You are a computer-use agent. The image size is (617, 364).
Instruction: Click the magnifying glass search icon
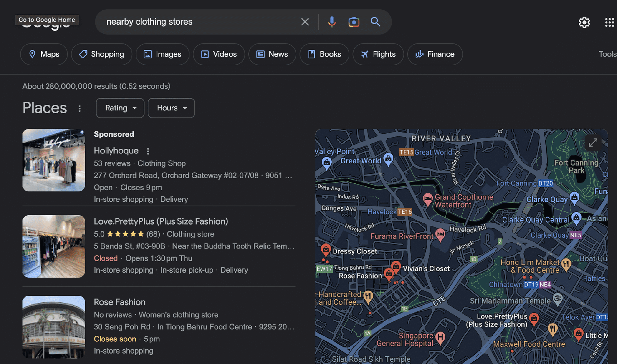375,22
